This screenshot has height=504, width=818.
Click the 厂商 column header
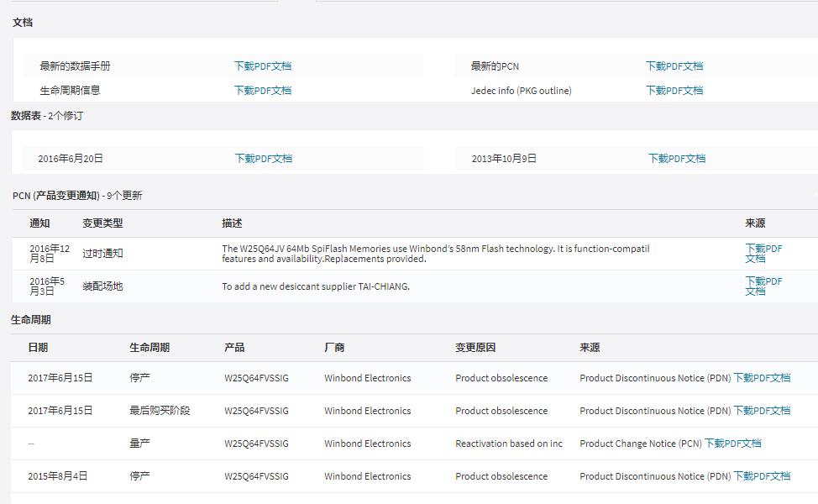point(334,348)
